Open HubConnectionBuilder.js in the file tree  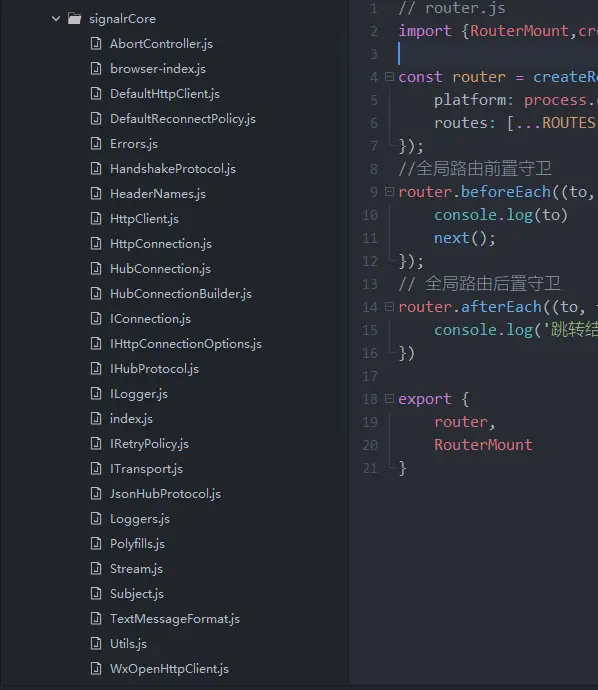coord(181,294)
